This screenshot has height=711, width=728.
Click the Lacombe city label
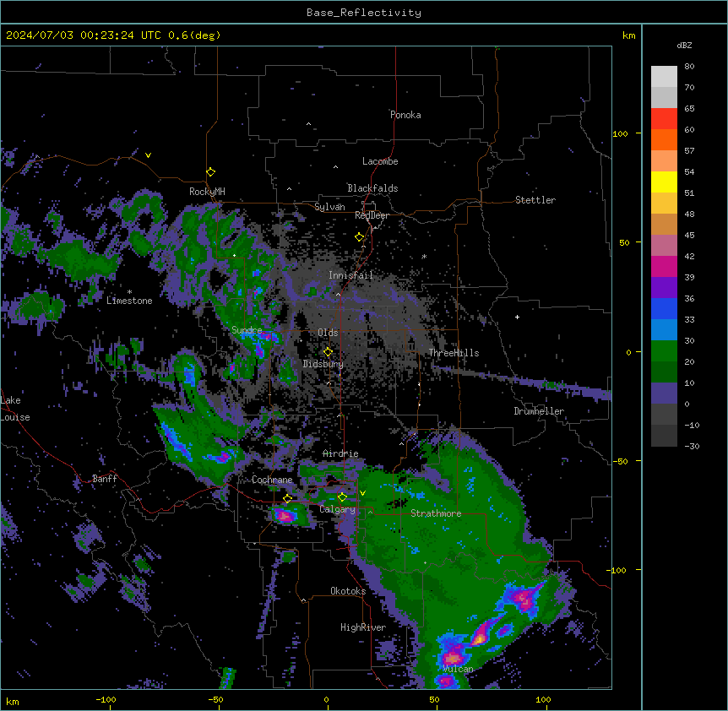tap(380, 161)
